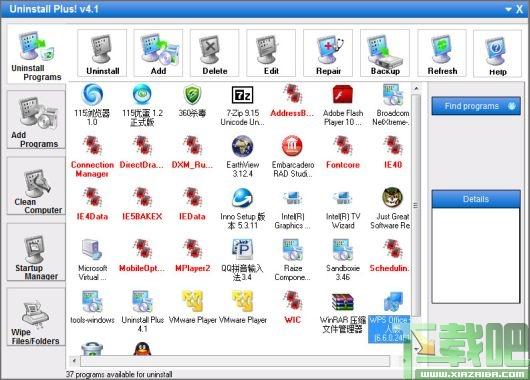Select the 115 1.2 program icon
This screenshot has width=530, height=380.
click(x=142, y=94)
